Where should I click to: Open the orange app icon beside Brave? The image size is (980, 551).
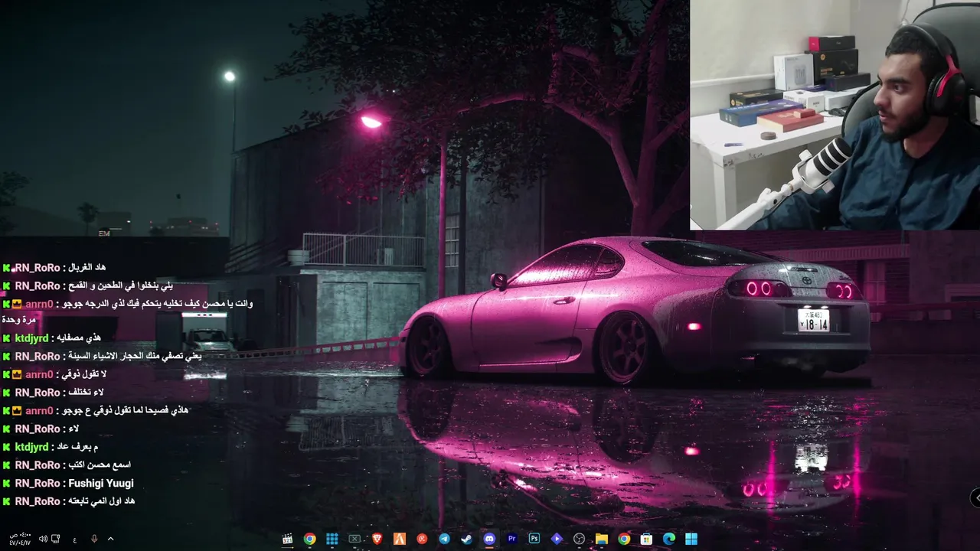(x=400, y=539)
